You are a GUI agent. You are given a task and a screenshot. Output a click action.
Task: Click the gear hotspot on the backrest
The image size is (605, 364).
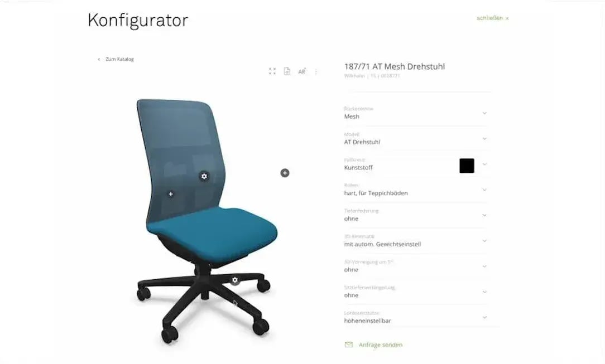tap(204, 176)
